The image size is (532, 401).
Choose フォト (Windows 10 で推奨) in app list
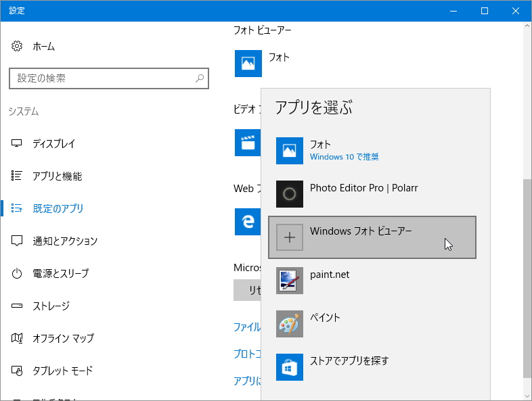pos(372,151)
